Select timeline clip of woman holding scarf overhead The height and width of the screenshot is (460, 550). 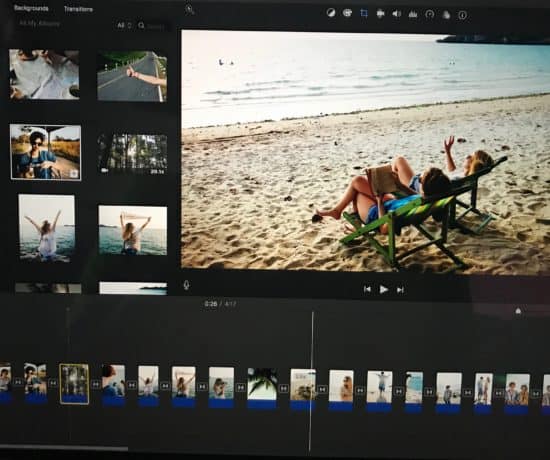coord(183,387)
